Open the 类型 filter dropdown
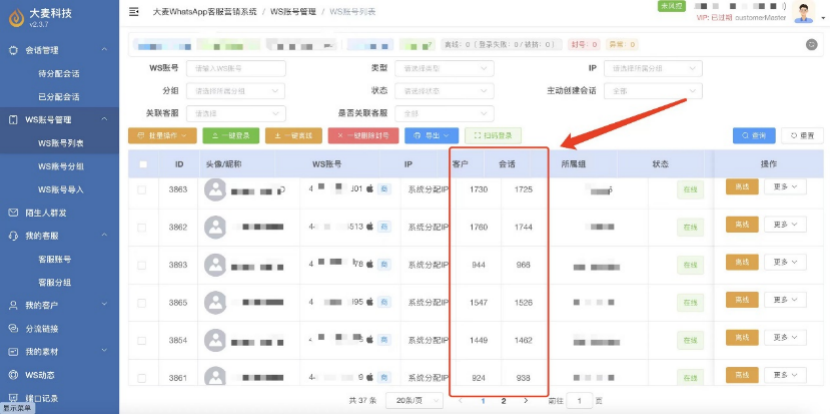 444,68
